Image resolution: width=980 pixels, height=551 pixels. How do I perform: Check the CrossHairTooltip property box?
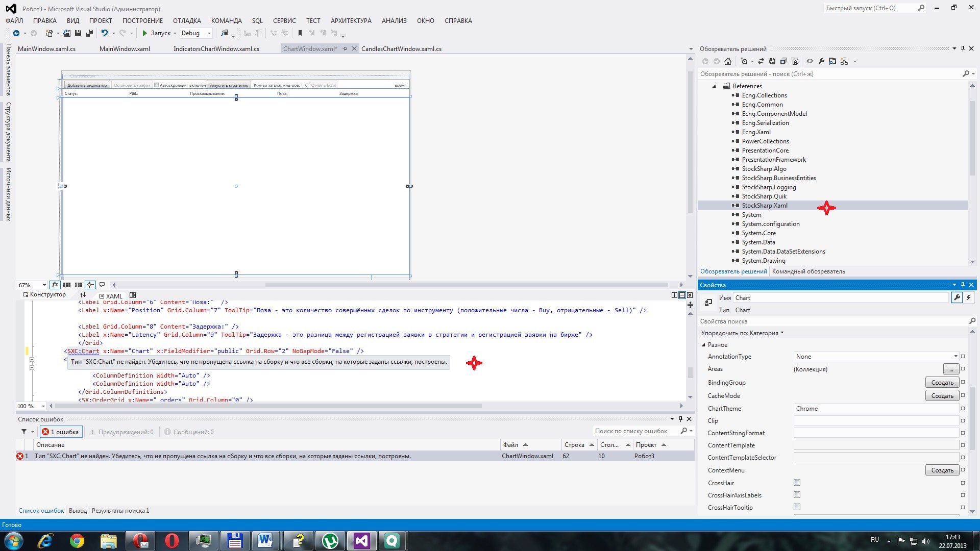(x=797, y=507)
